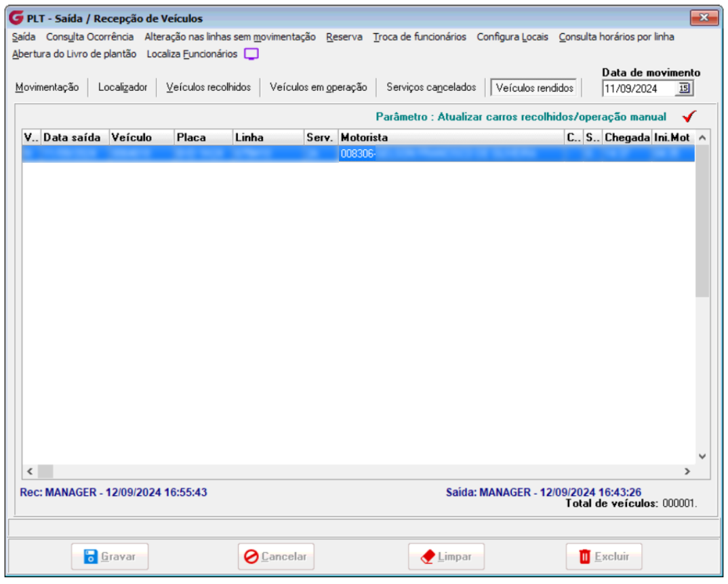
Task: Click the horizontal scrollbar thumb
Action: (45, 471)
